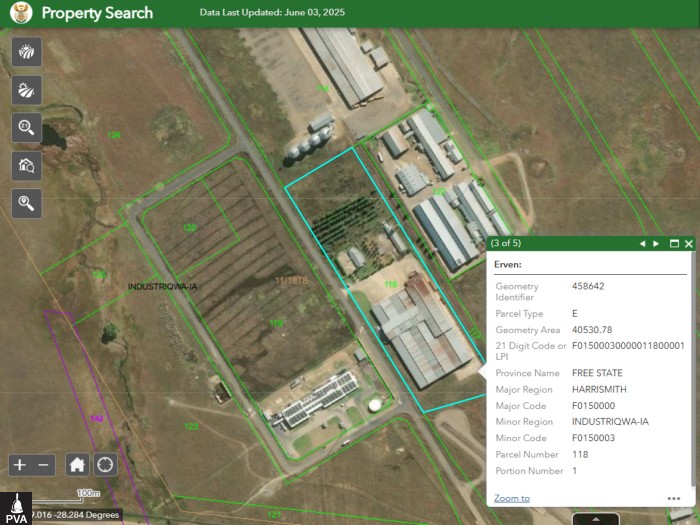Viewport: 700px width, 525px height.
Task: Click parcel label 120 on the map
Action: (190, 228)
